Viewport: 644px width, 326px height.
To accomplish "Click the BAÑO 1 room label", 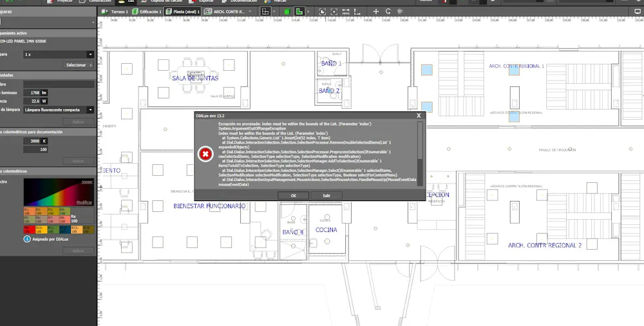I will tap(331, 63).
